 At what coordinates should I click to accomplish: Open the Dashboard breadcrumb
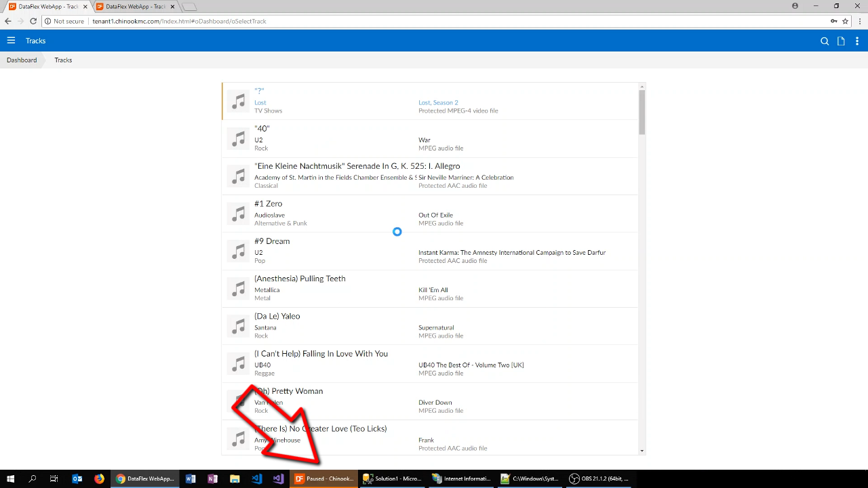[x=22, y=60]
